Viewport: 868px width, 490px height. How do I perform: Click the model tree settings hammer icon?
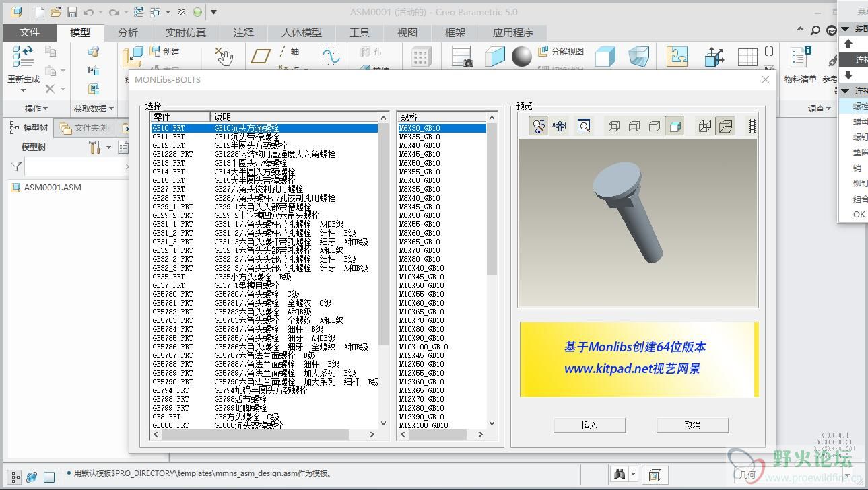coord(94,147)
